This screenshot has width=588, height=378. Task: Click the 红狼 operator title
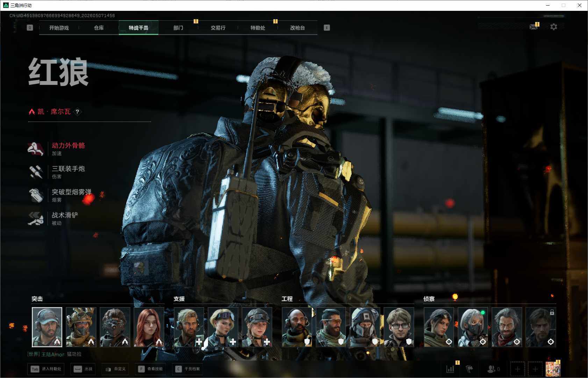click(58, 72)
